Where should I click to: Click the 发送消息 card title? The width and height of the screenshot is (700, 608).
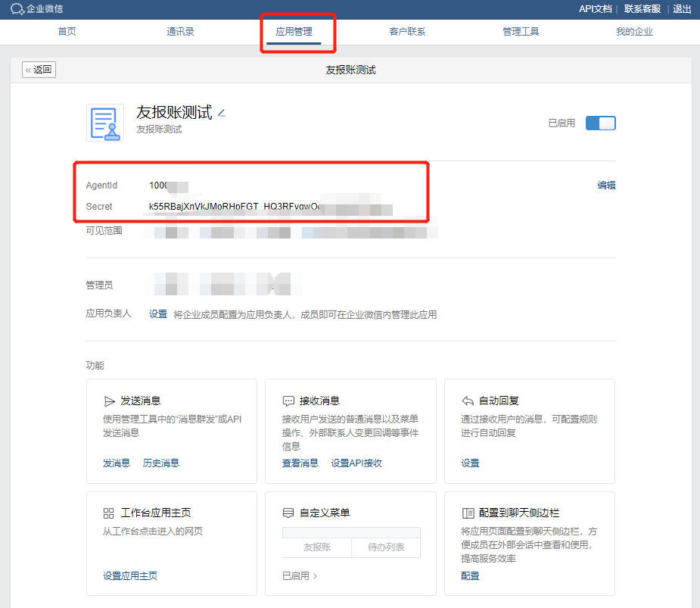141,401
